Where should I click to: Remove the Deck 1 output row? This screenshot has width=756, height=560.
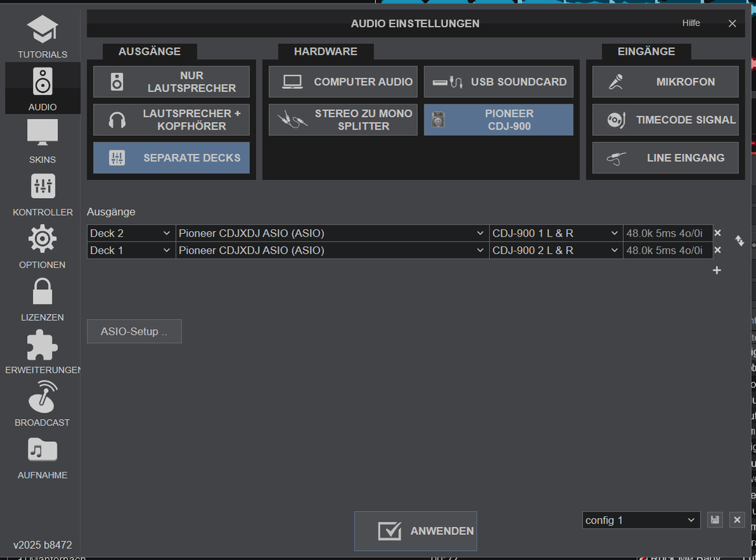717,251
